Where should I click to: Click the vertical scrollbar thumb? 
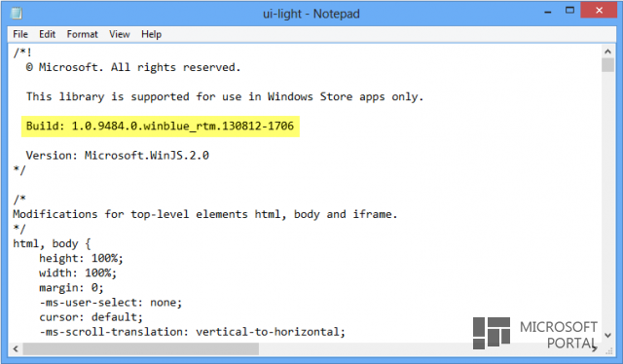607,65
